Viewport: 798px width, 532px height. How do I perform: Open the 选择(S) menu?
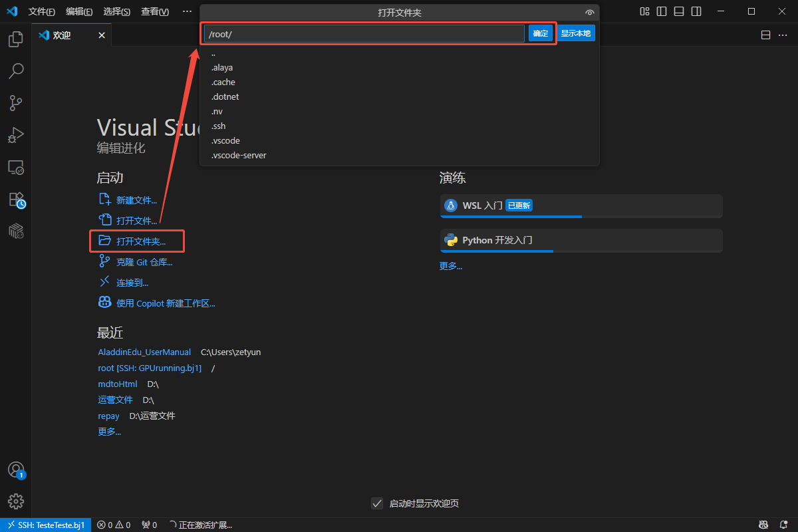(x=117, y=12)
